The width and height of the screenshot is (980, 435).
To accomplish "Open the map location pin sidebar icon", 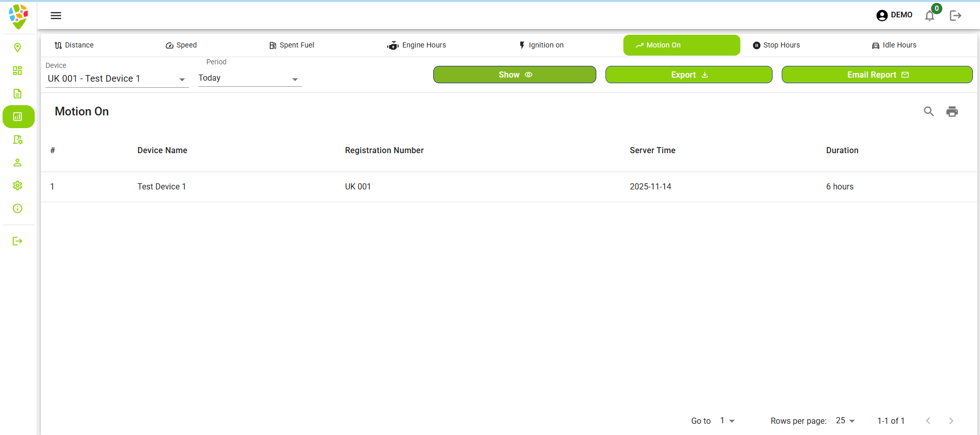I will point(17,47).
